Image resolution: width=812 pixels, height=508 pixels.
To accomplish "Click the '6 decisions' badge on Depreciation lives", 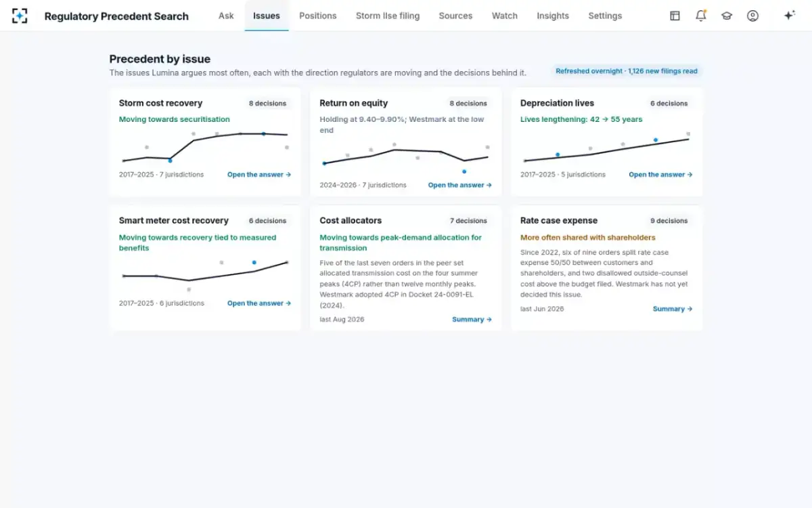I will pos(669,104).
